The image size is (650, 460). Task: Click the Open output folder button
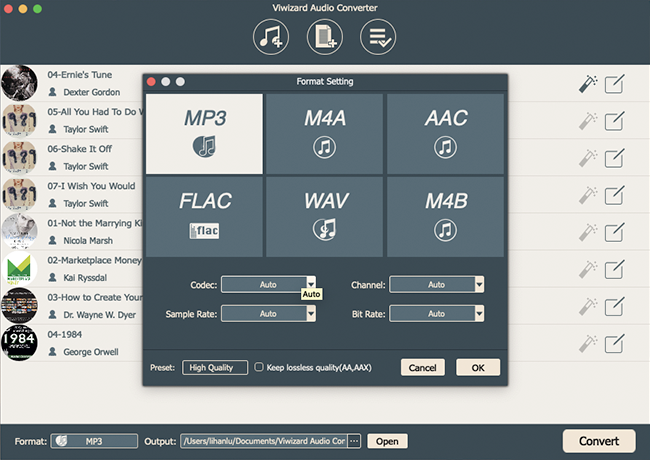tap(387, 441)
